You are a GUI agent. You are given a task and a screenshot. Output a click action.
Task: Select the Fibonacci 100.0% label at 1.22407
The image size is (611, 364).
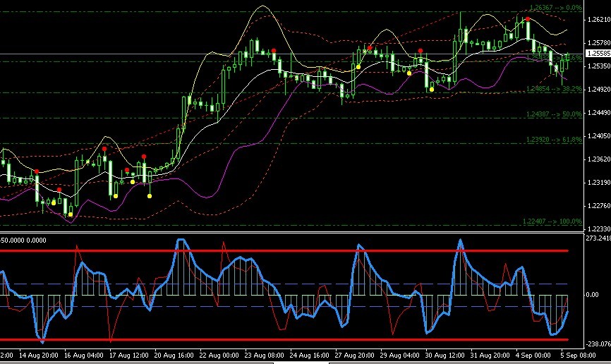coord(552,222)
